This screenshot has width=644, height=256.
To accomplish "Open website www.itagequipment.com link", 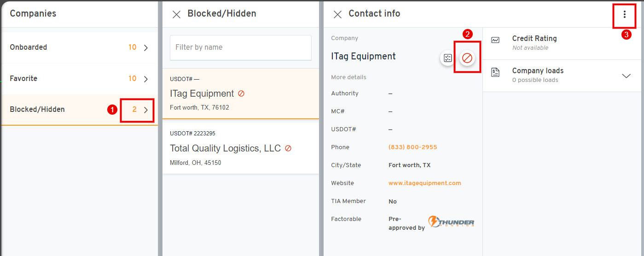I will (x=425, y=183).
